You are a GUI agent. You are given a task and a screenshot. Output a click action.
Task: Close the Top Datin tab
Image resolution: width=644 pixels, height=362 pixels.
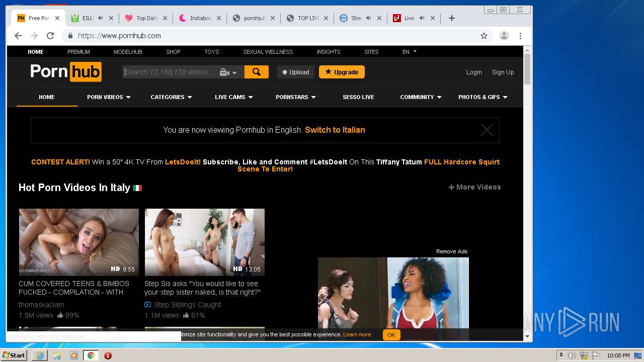pos(165,18)
